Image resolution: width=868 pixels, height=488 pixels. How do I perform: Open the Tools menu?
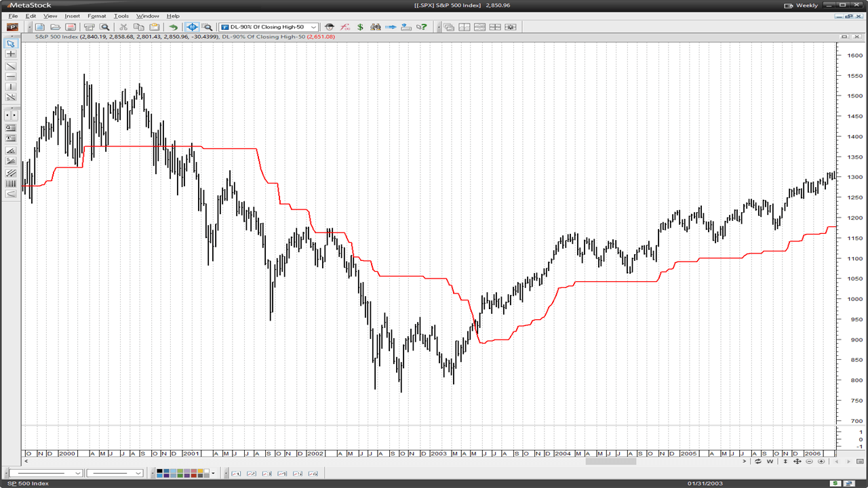pyautogui.click(x=121, y=16)
